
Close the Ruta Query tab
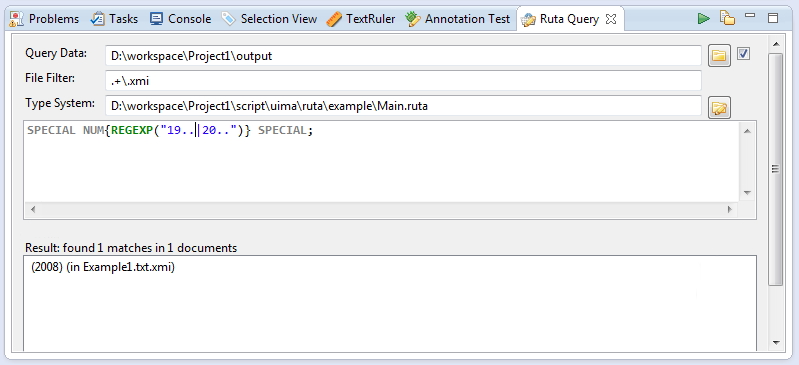[611, 19]
